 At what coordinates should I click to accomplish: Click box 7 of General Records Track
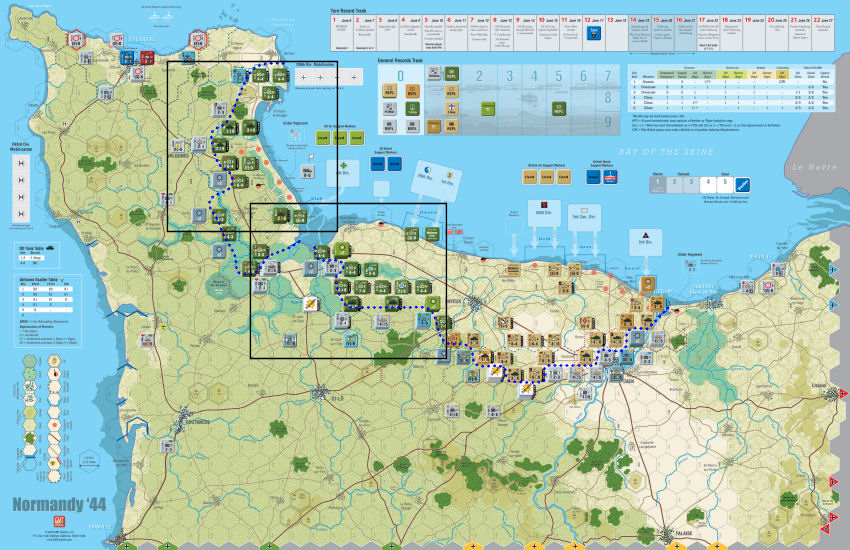[x=608, y=76]
